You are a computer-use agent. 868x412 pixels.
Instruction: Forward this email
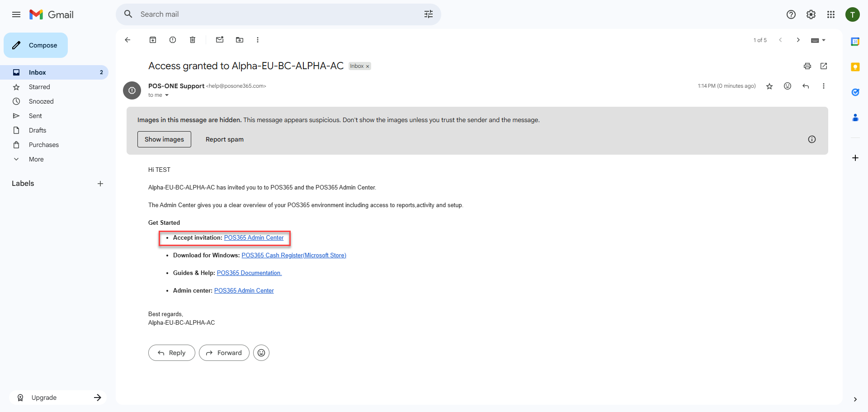(x=224, y=353)
